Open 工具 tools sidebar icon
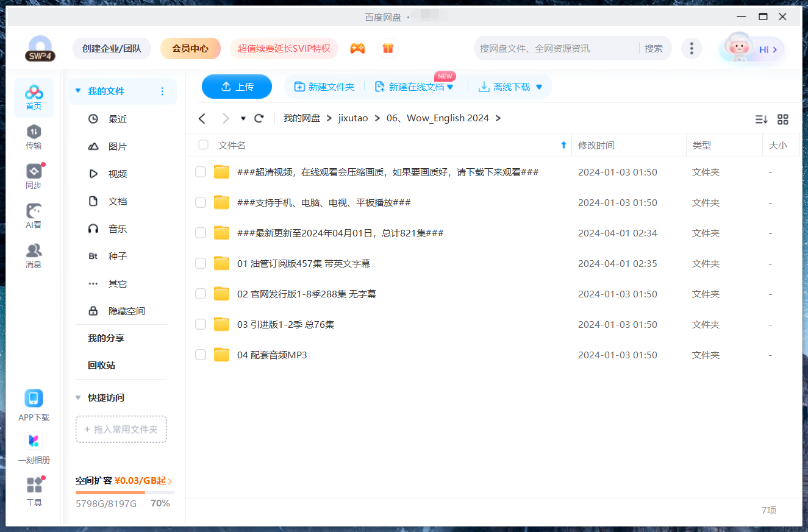808x532 pixels. (34, 491)
